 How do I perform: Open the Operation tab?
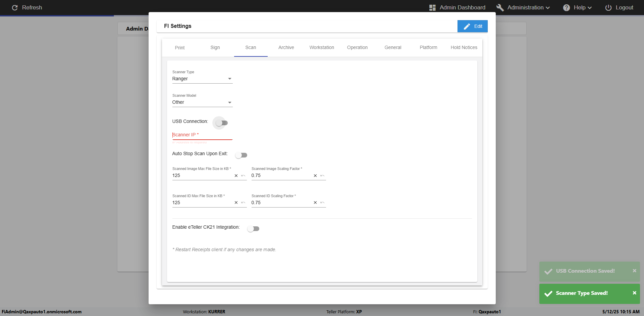click(x=357, y=48)
